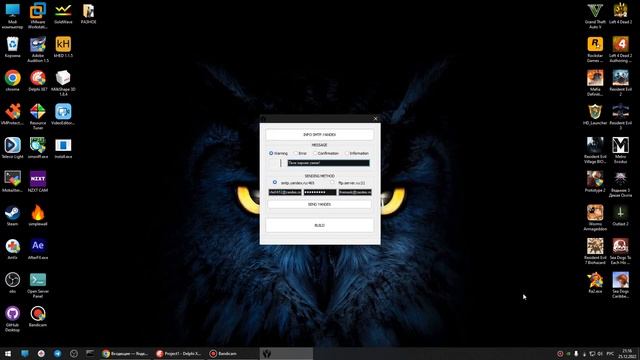640x360 pixels.
Task: Click the sender email field left of password
Action: [285, 192]
